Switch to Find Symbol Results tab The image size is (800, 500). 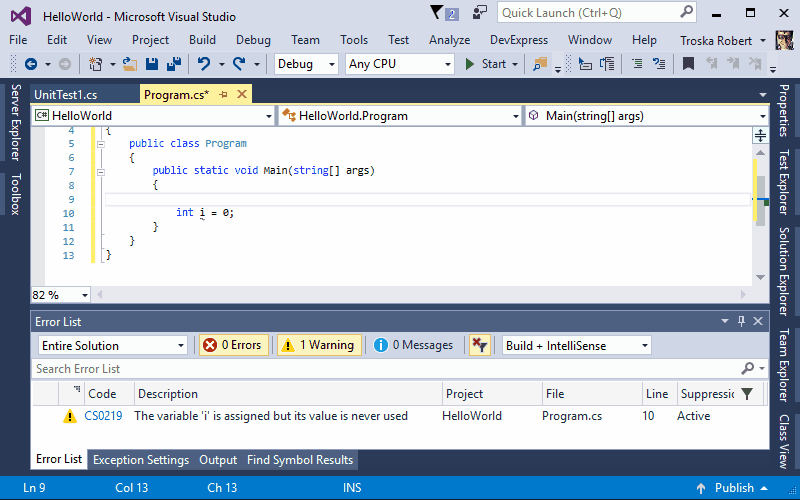tap(300, 460)
